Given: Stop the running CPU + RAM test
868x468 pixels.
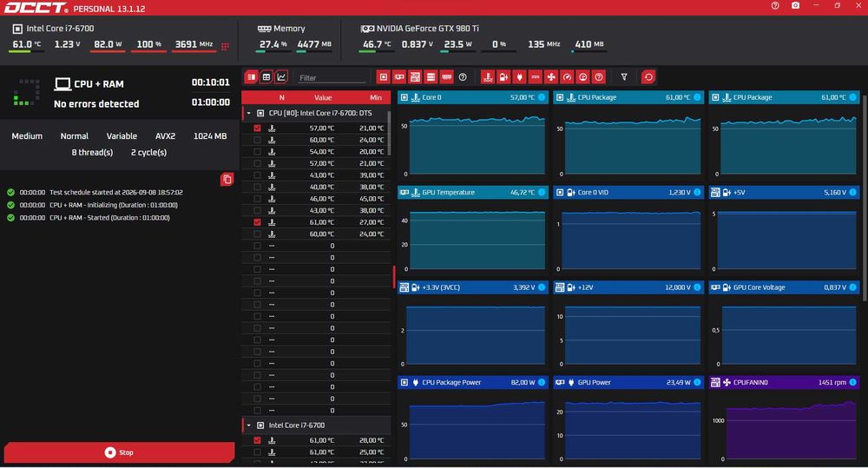Looking at the screenshot, I should point(119,452).
